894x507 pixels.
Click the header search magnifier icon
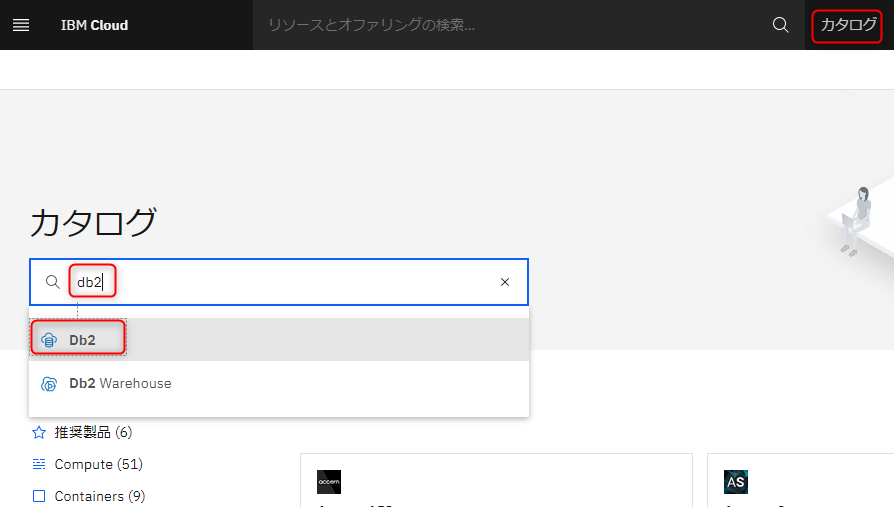[x=781, y=25]
